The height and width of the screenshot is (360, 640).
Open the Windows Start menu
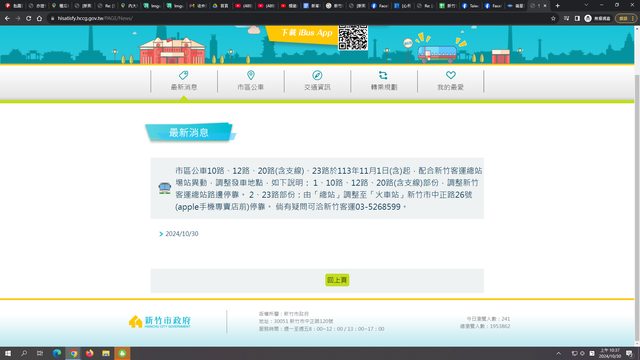click(x=8, y=353)
